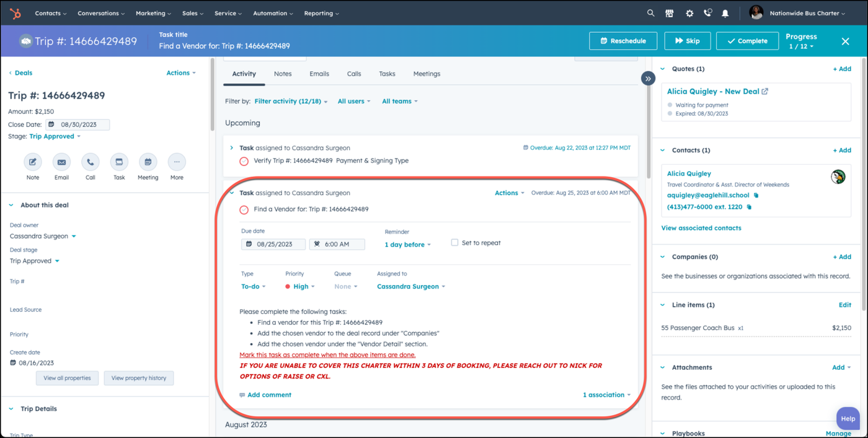Click the 6:00 AM time field

click(x=337, y=245)
